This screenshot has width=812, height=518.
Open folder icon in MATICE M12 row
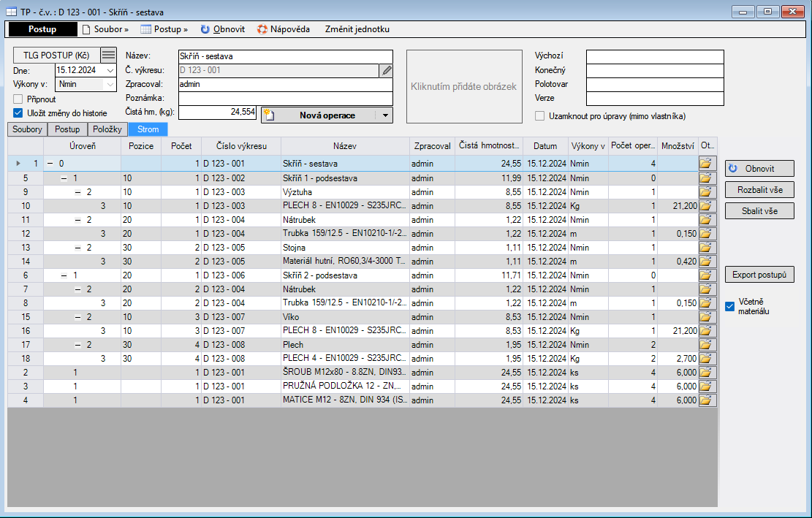coord(707,400)
